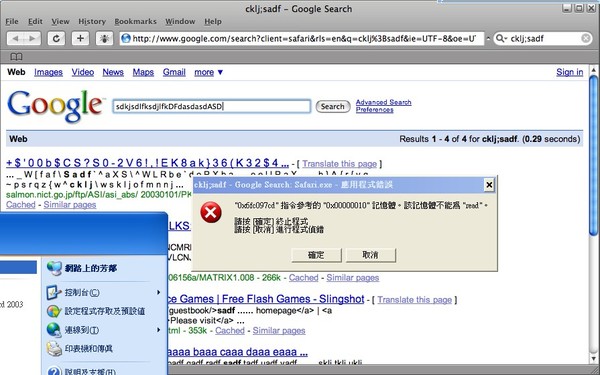Open the bookmarks book icon in the bookmarks bar
The height and width of the screenshot is (375, 600).
[16, 57]
